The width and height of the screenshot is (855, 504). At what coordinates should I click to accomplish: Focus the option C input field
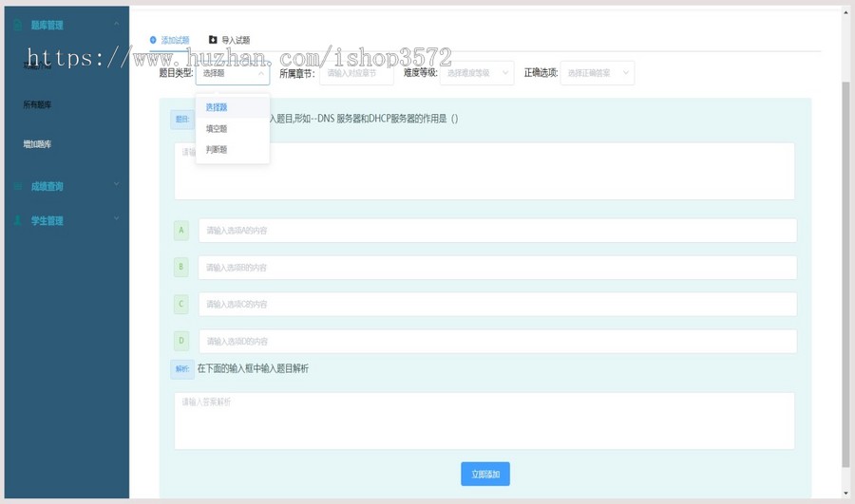[x=497, y=304]
